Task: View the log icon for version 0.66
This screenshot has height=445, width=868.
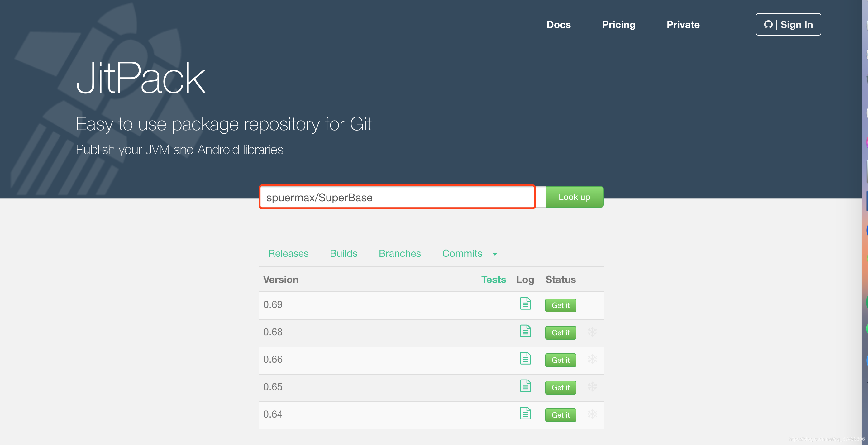Action: point(525,359)
